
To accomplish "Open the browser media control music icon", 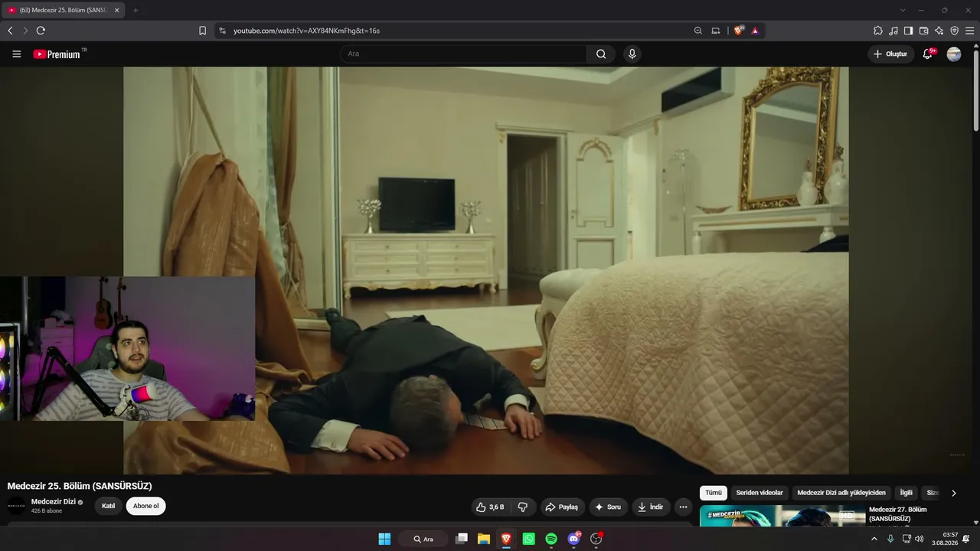I will tap(893, 31).
